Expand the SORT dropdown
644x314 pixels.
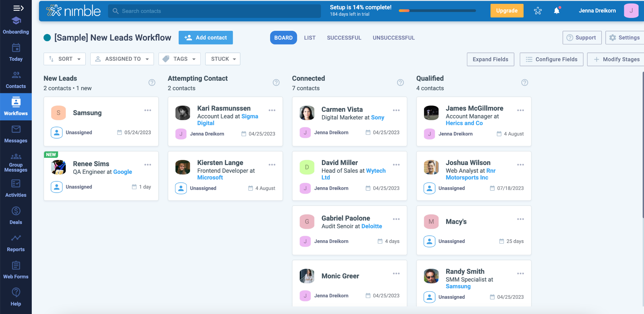coord(64,59)
